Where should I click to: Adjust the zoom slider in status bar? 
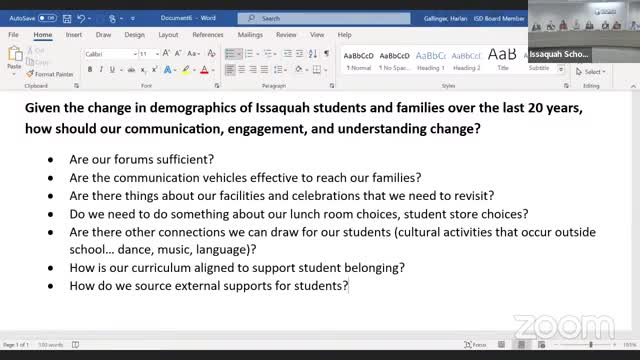[x=591, y=345]
